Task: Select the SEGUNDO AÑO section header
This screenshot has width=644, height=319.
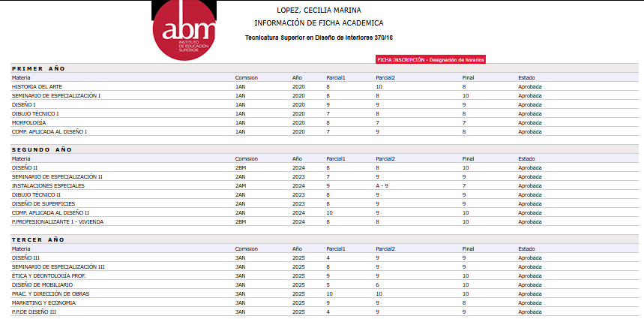Action: point(41,149)
